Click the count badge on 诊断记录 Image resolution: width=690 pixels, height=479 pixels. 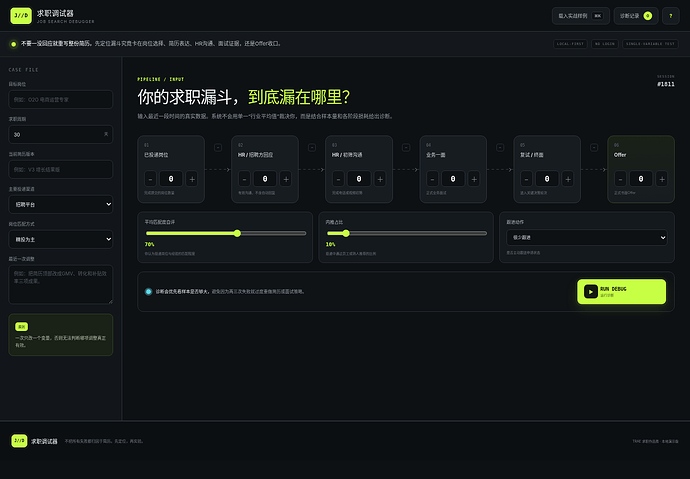(x=648, y=16)
